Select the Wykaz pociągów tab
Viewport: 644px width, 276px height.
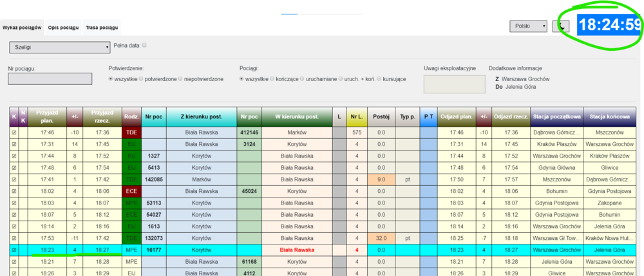[x=22, y=28]
